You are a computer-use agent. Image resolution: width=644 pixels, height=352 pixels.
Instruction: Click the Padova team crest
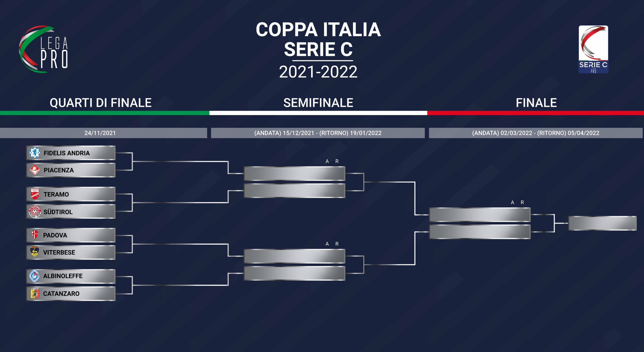point(35,235)
